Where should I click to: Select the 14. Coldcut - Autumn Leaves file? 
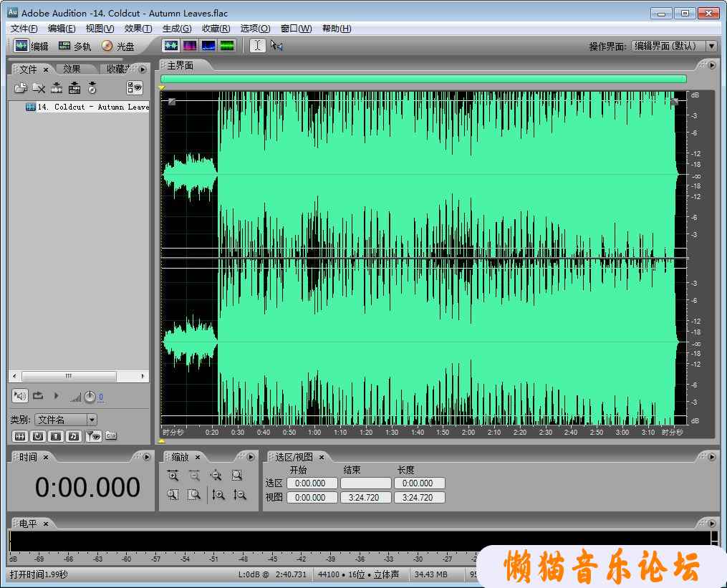pyautogui.click(x=87, y=107)
